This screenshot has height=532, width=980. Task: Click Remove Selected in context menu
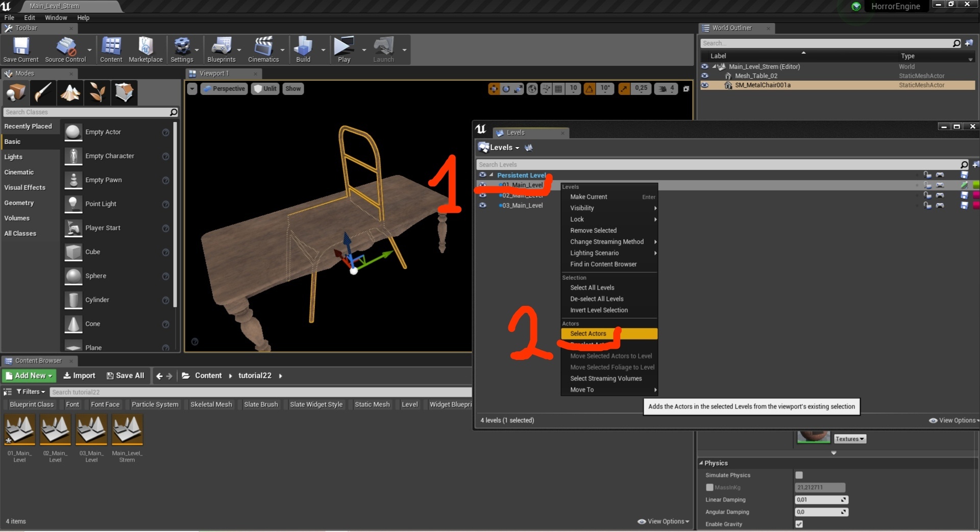tap(609, 230)
